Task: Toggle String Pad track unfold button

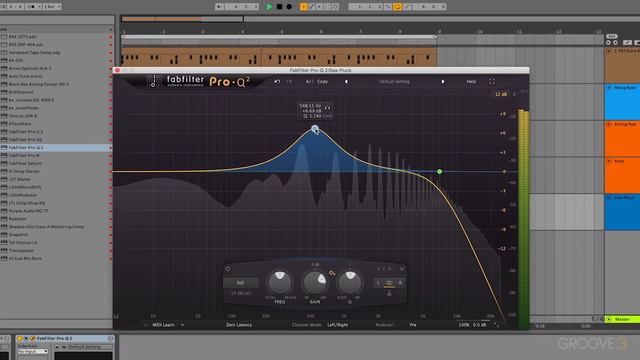Action: point(609,124)
